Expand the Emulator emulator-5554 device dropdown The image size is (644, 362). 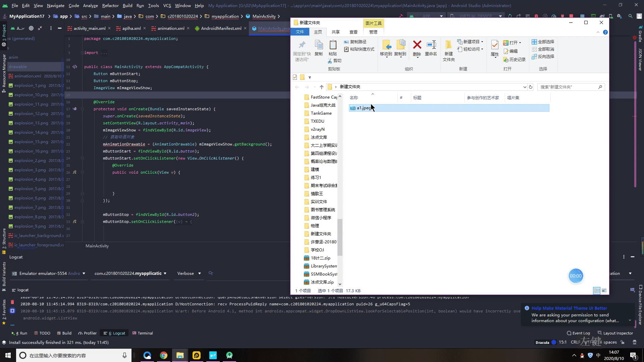pyautogui.click(x=49, y=274)
